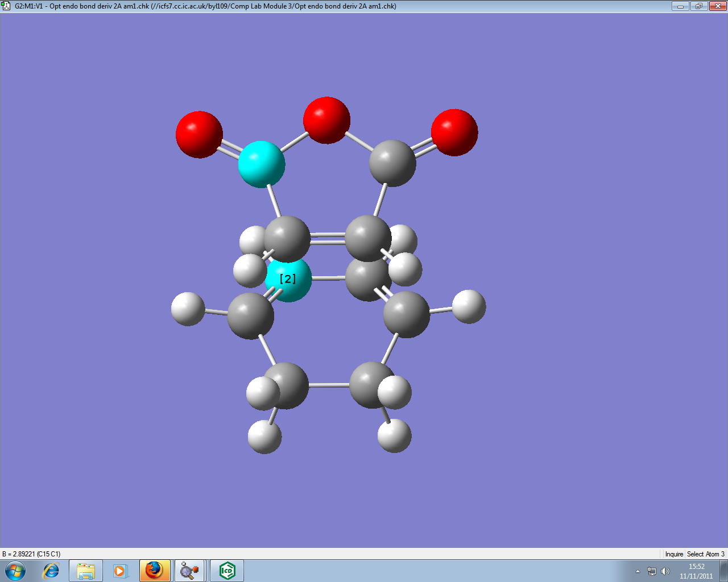The image size is (728, 582).
Task: Open Windows Explorer folder icon in taskbar
Action: (x=86, y=571)
